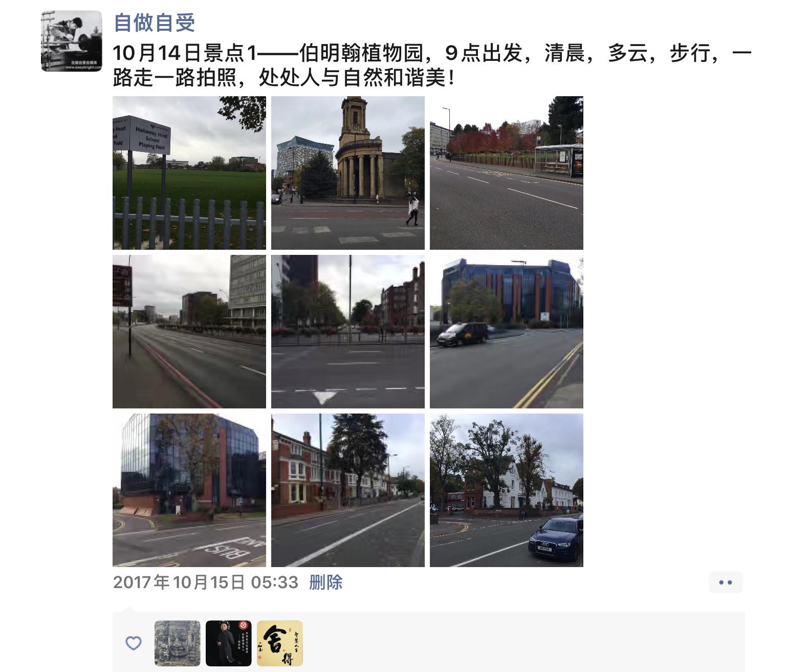The width and height of the screenshot is (786, 672).
Task: Open the intersection give-way marking photo
Action: pos(348,332)
